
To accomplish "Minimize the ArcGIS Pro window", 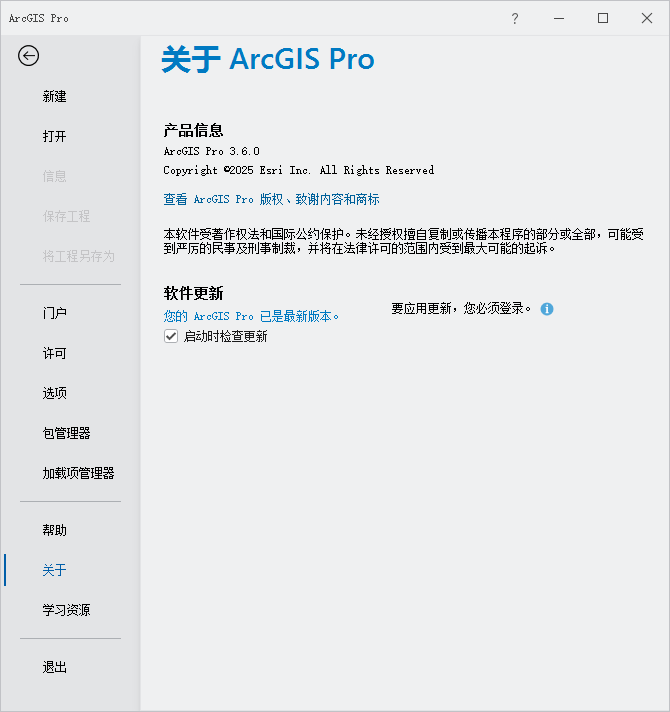I will pyautogui.click(x=559, y=18).
